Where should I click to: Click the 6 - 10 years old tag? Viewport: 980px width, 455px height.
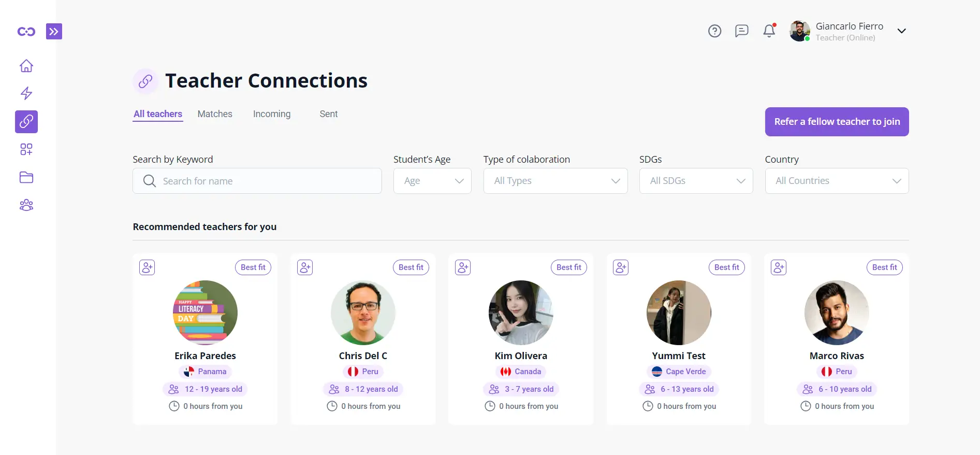tap(837, 389)
